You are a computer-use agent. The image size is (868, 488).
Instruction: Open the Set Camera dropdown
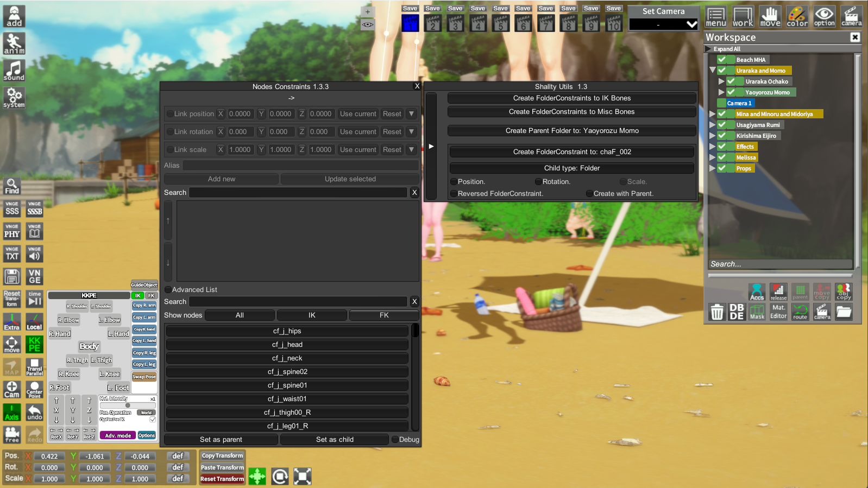tap(691, 24)
